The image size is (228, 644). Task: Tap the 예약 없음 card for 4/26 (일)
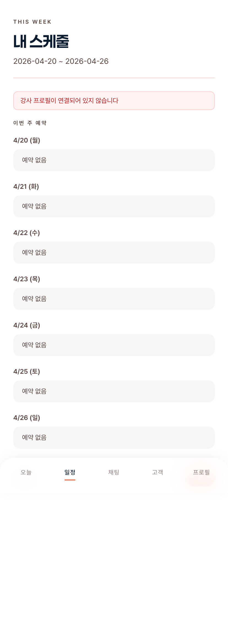pyautogui.click(x=114, y=438)
